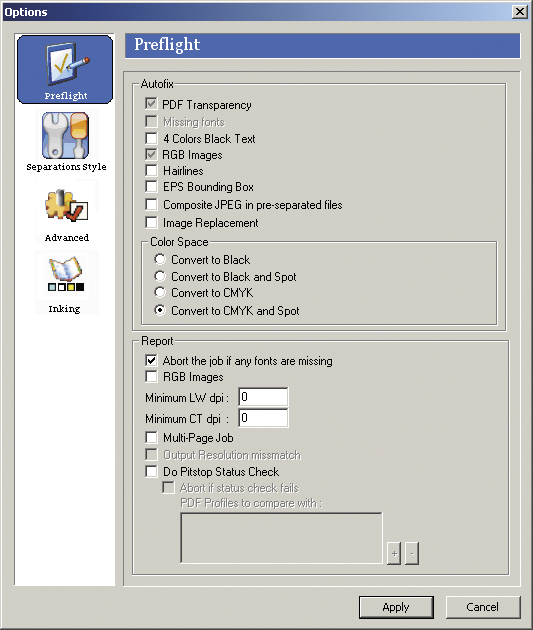
Task: Toggle Abort if status check fails
Action: (168, 487)
